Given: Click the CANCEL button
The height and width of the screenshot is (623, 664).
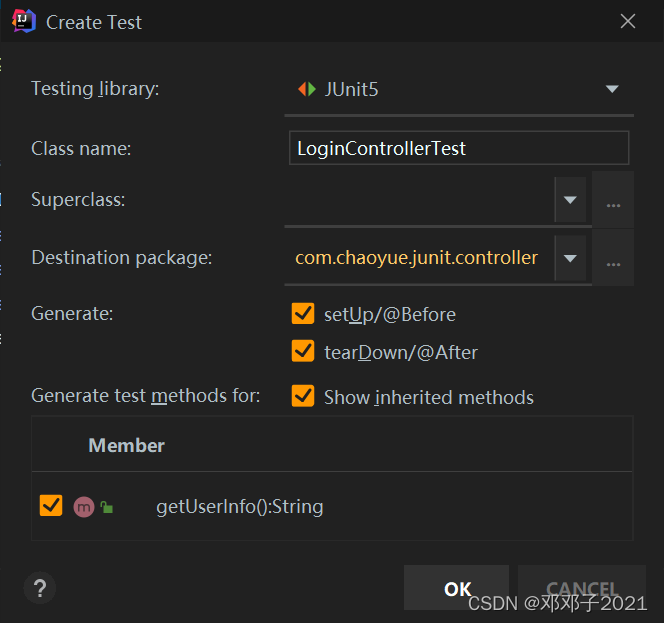Looking at the screenshot, I should 582,588.
